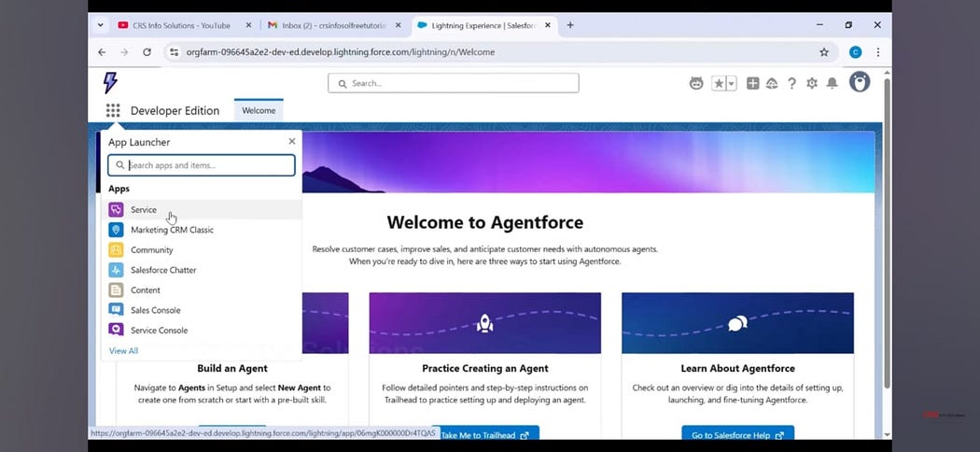Close the Lightning Experience browser tab
The width and height of the screenshot is (980, 452).
pos(548,25)
